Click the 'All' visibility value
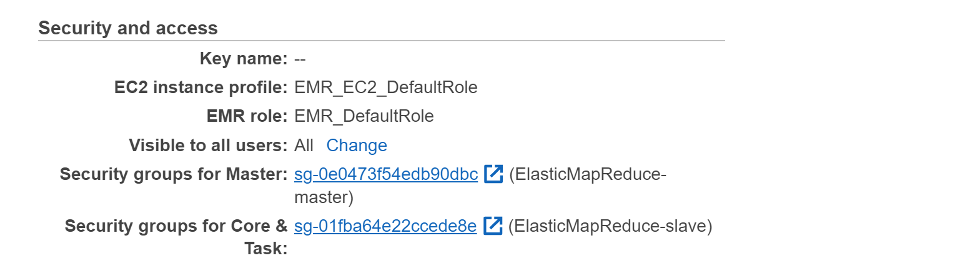Screen dimensions: 980x273 coord(304,146)
